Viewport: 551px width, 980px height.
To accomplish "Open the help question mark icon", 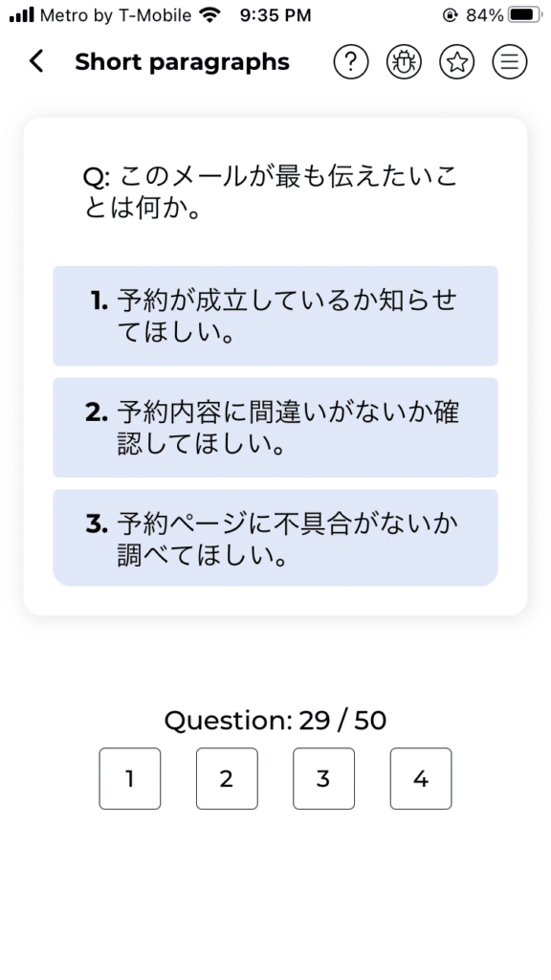I will [x=350, y=61].
